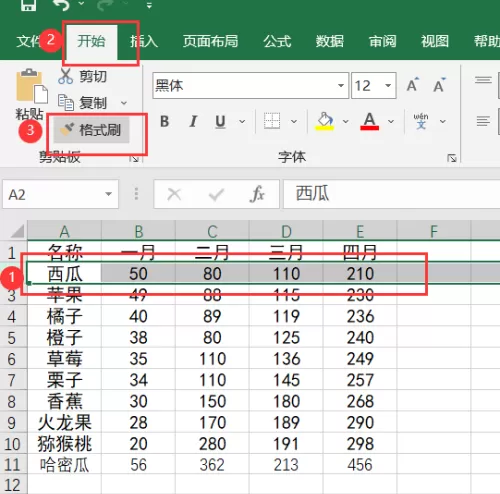
Task: Toggle Italic formatting
Action: [193, 121]
